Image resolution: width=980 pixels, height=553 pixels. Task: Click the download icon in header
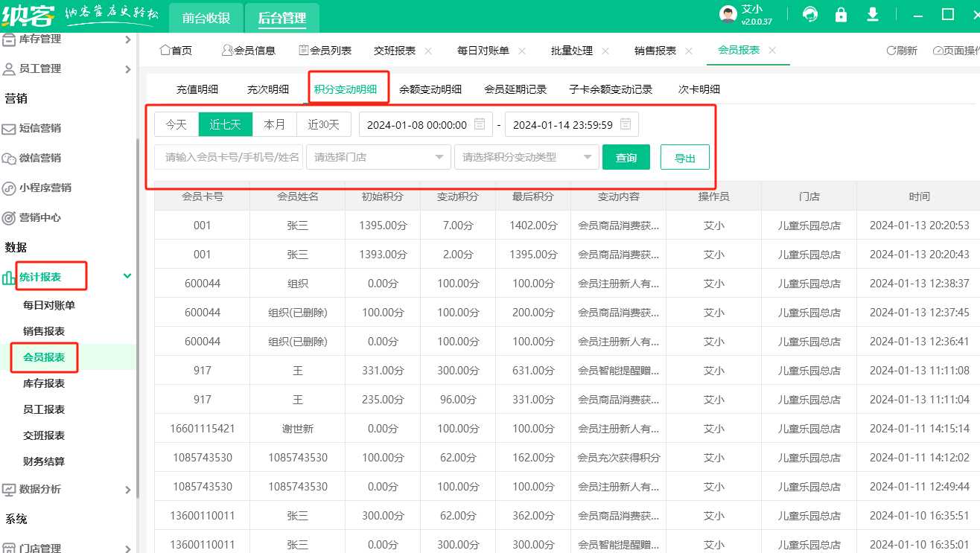873,15
